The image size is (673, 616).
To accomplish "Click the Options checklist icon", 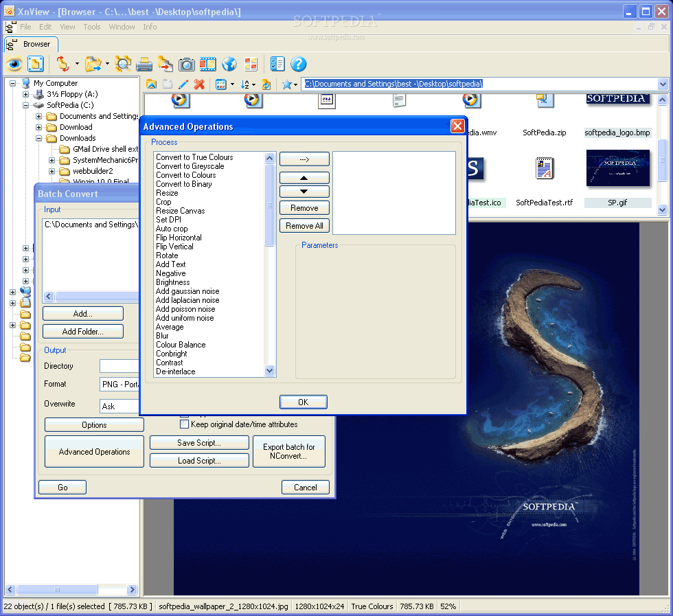I will point(277,65).
